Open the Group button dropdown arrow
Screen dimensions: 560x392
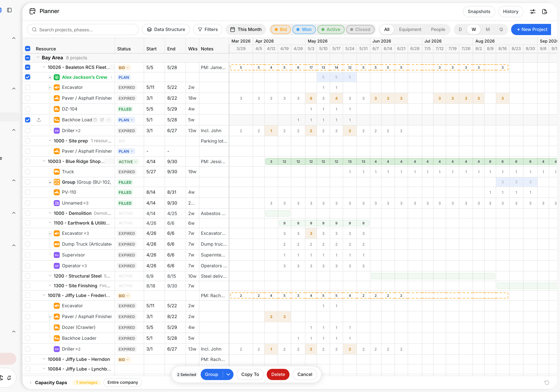tap(228, 374)
